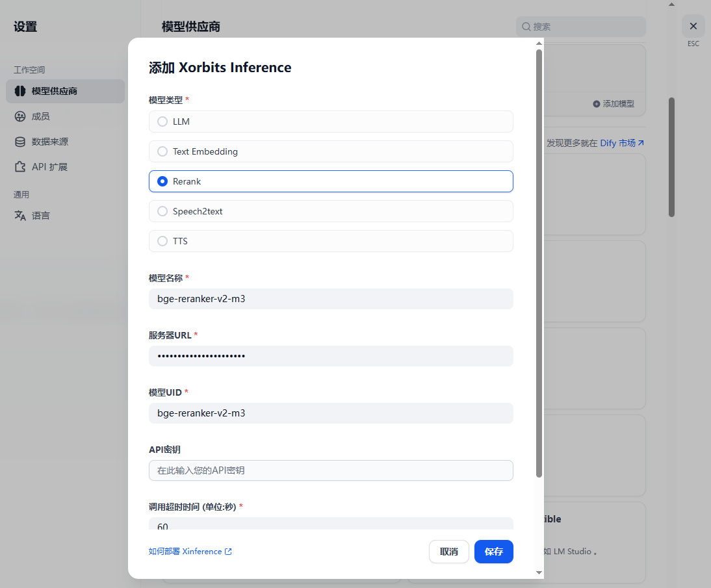
Task: Click the magnifier icon in search box
Action: [x=526, y=27]
